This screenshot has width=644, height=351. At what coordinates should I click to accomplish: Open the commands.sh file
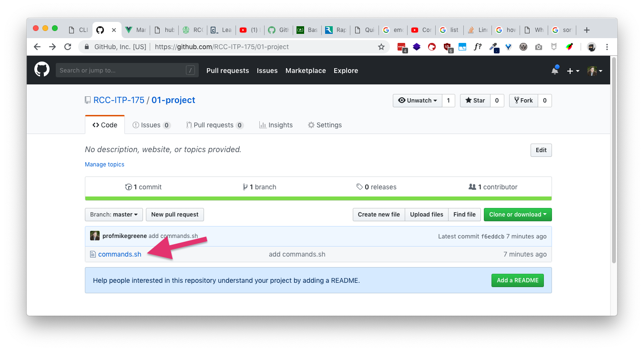point(120,254)
